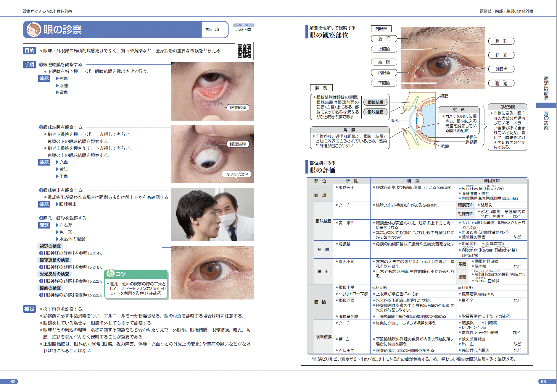Image resolution: width=557 pixels, height=392 pixels.
Task: Click the 視野の検査 heading
Action: coord(50,246)
